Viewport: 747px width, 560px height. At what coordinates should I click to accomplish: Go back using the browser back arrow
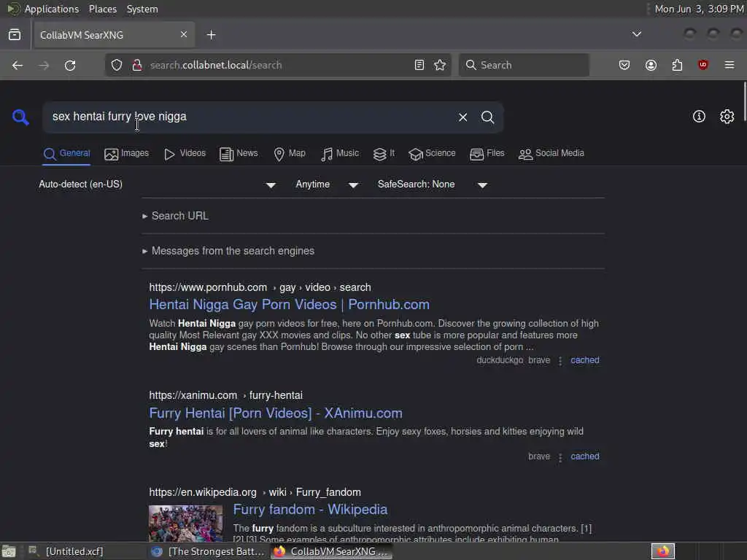point(18,65)
